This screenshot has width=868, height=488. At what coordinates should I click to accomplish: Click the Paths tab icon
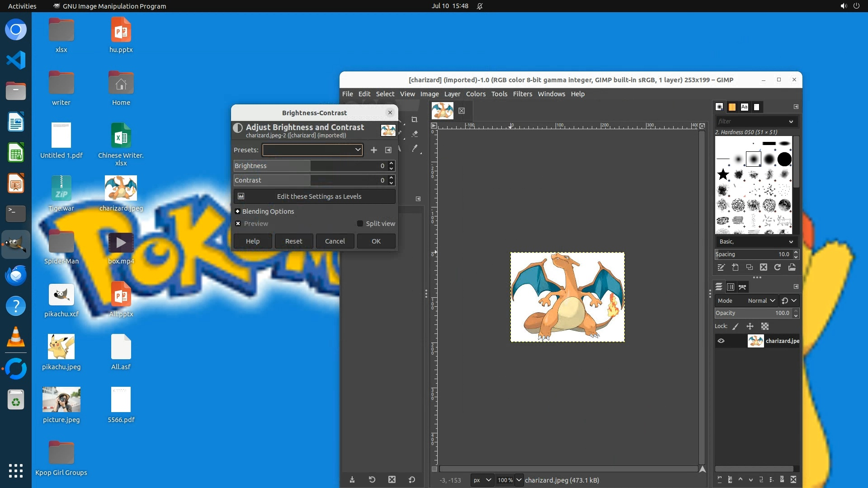(742, 287)
